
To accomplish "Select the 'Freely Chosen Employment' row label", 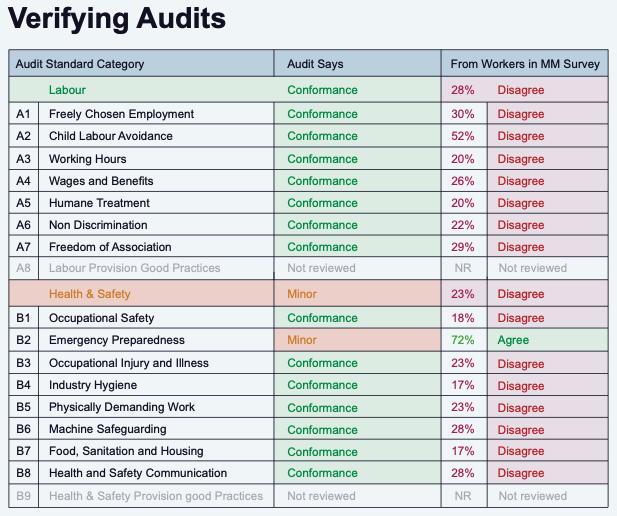I will coord(121,114).
